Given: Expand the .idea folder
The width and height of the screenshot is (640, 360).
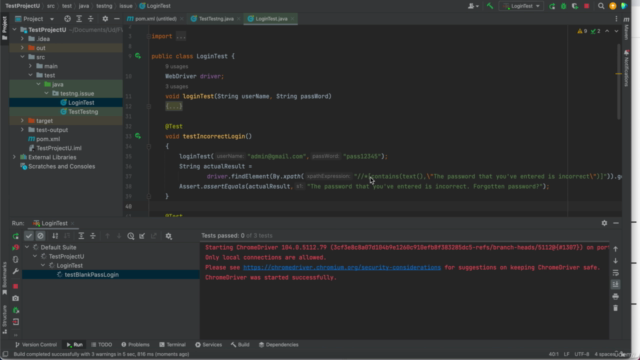Looking at the screenshot, I should pyautogui.click(x=22, y=39).
